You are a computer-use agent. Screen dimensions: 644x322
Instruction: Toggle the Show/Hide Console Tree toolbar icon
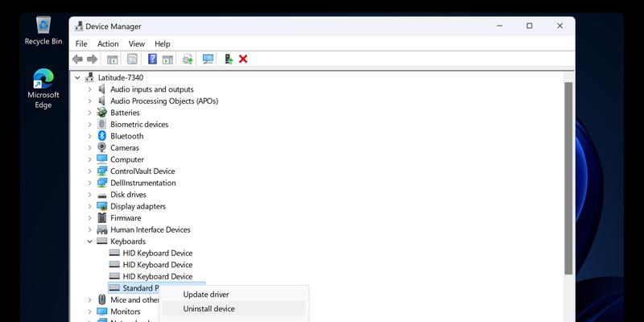[x=112, y=59]
